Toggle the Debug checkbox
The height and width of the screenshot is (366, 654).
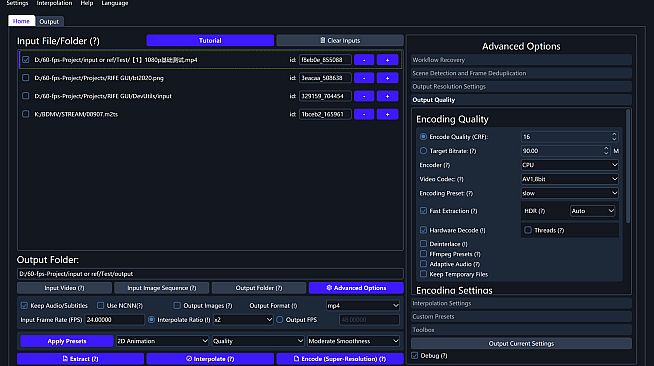coord(415,356)
